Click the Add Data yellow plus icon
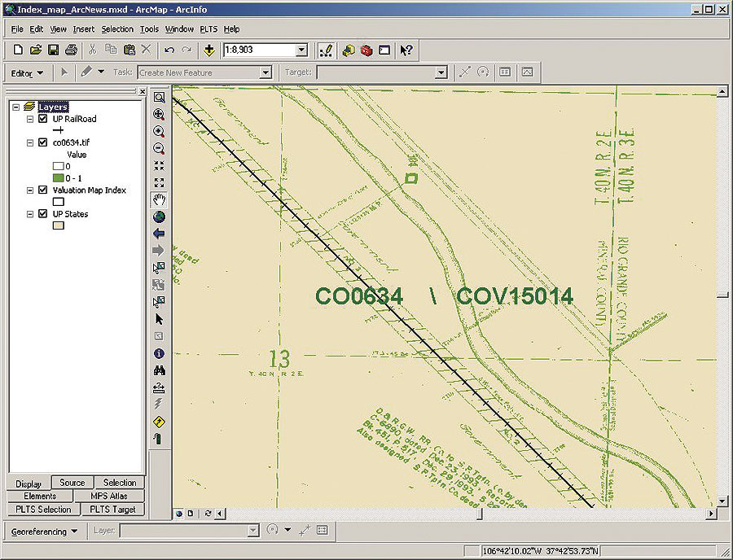Screen dimensions: 733x560 pyautogui.click(x=209, y=50)
